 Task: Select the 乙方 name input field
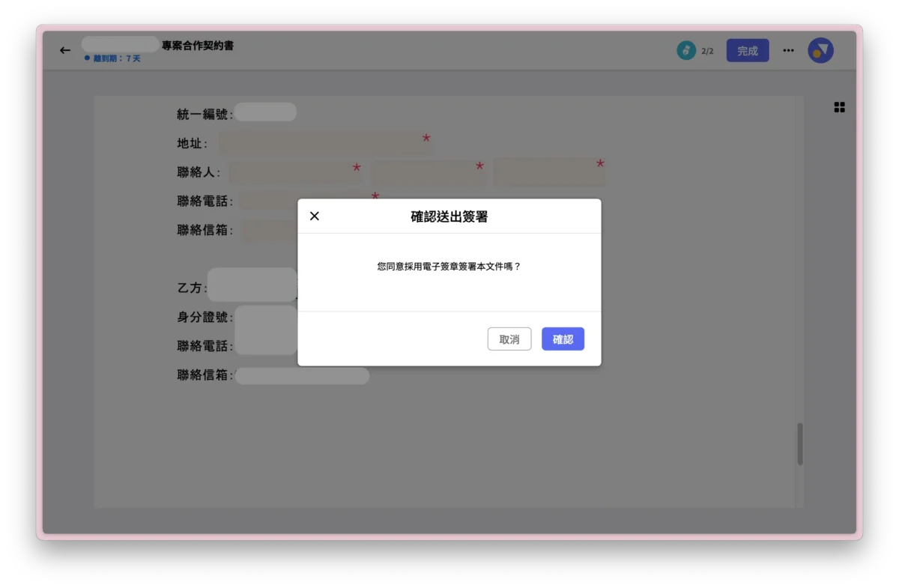(x=252, y=285)
